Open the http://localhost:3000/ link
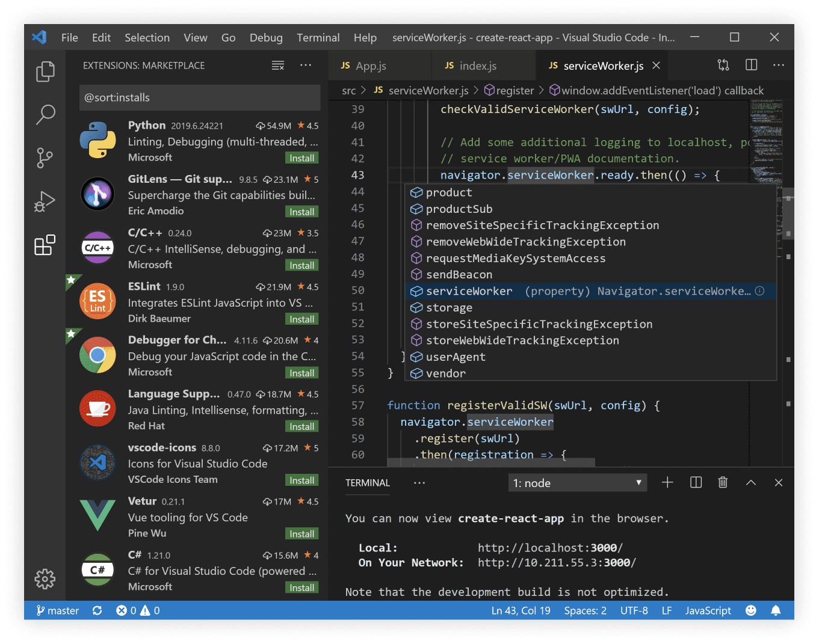This screenshot has height=644, width=819. [x=549, y=547]
